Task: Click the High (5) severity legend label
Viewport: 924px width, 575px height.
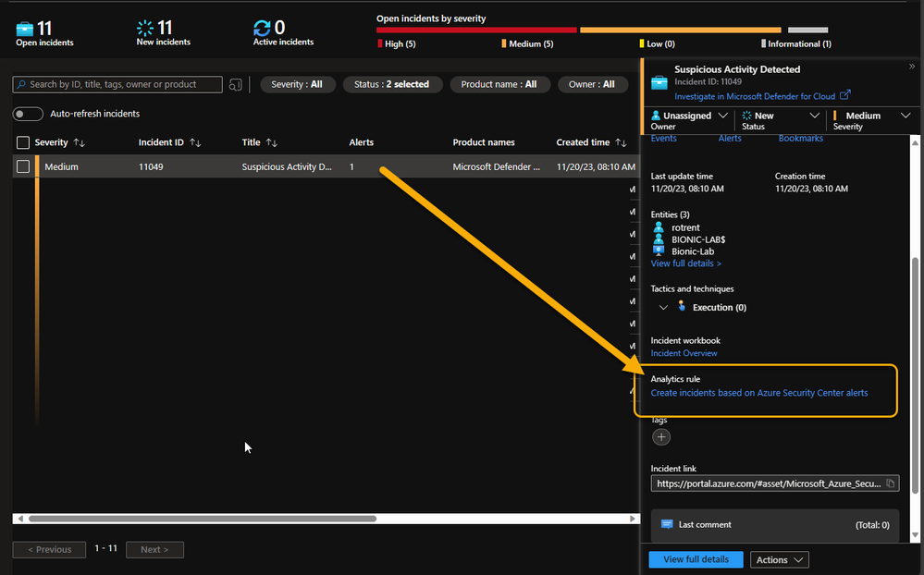Action: [x=400, y=43]
